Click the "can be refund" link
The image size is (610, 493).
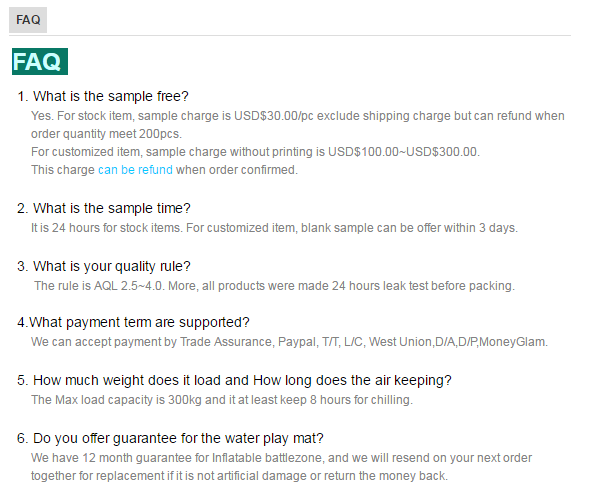(135, 170)
